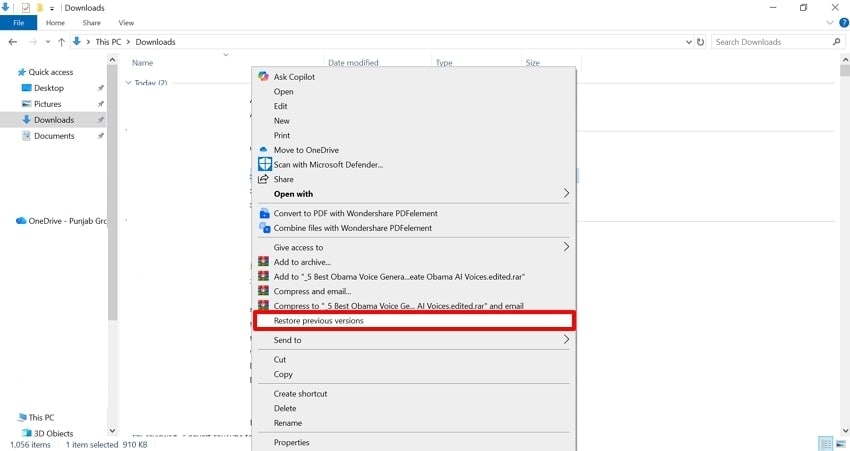
Task: Sort by Name column header
Action: [143, 63]
